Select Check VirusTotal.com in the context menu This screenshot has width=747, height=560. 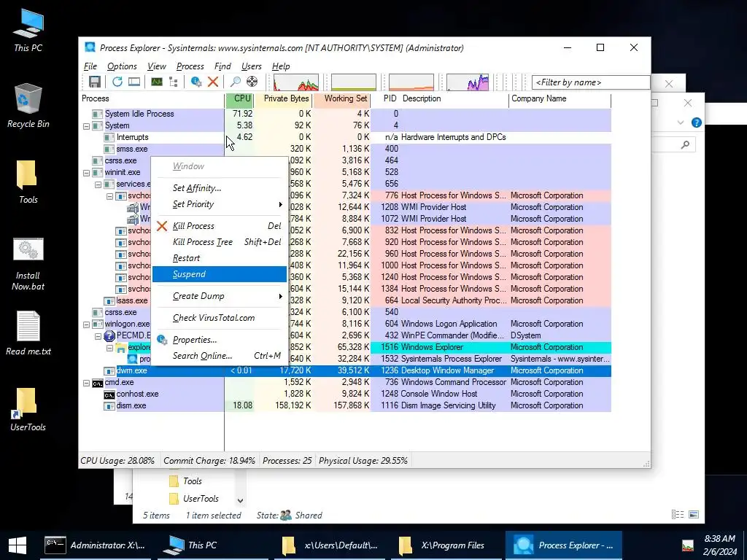pyautogui.click(x=220, y=318)
